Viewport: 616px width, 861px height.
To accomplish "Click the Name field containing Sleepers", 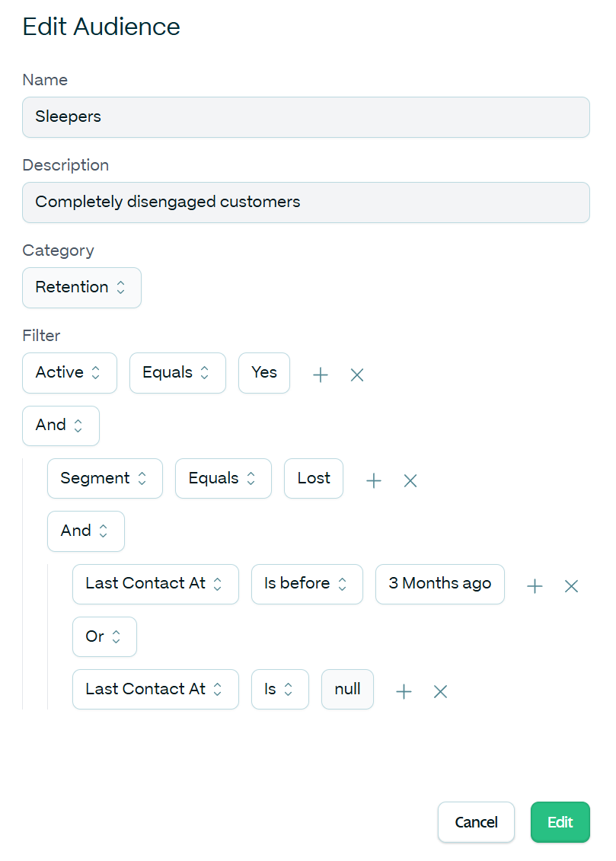I will tap(305, 117).
